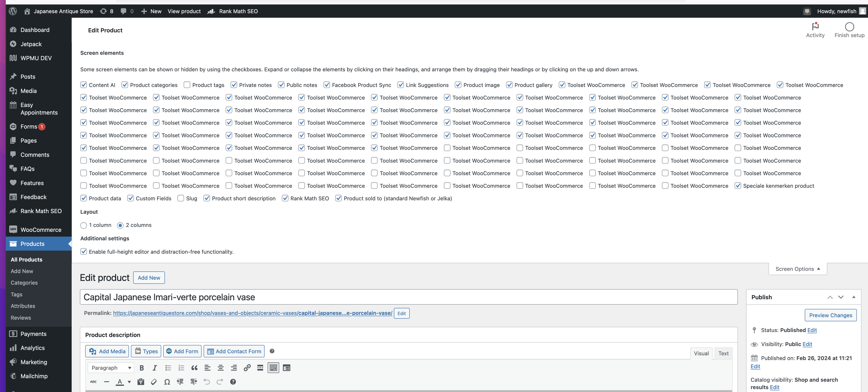This screenshot has width=868, height=392.
Task: Click the paste as text icon
Action: coord(140,381)
